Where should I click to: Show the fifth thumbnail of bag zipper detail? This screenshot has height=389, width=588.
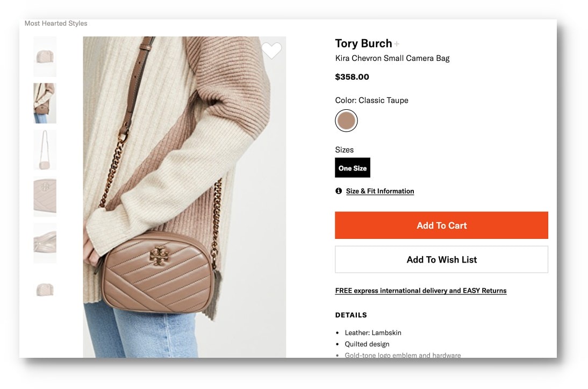pos(45,243)
